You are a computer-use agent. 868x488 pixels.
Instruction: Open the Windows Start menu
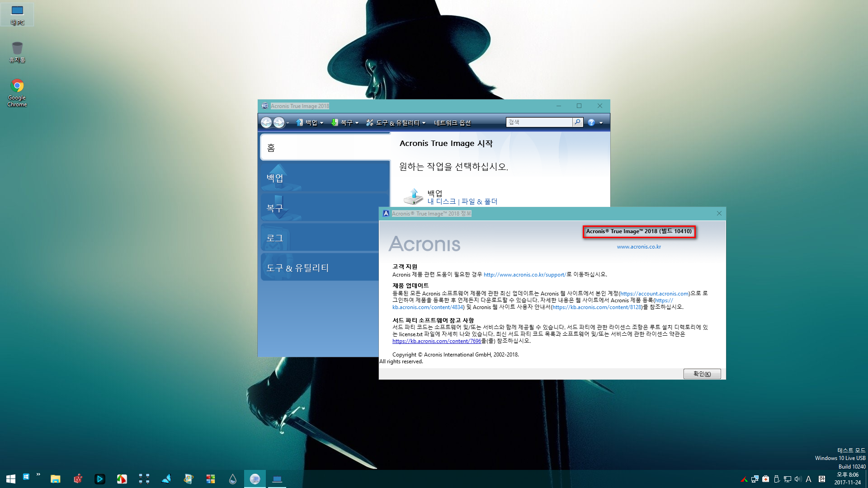pyautogui.click(x=11, y=479)
